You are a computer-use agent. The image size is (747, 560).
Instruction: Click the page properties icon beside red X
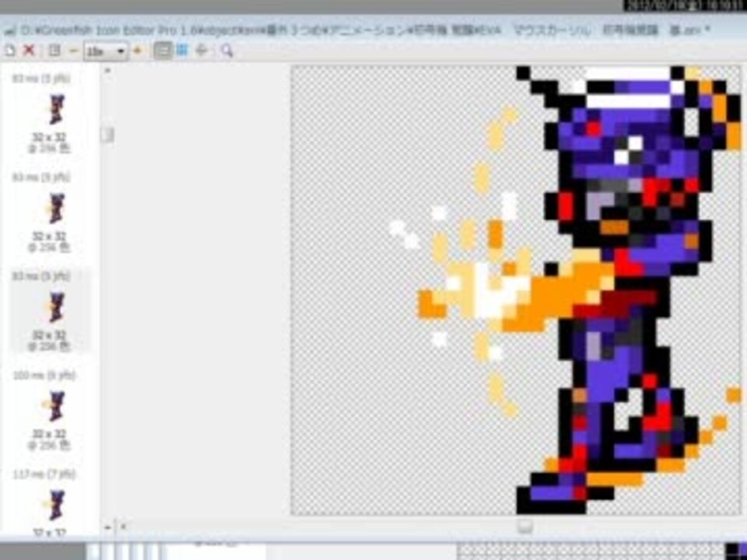[x=54, y=50]
